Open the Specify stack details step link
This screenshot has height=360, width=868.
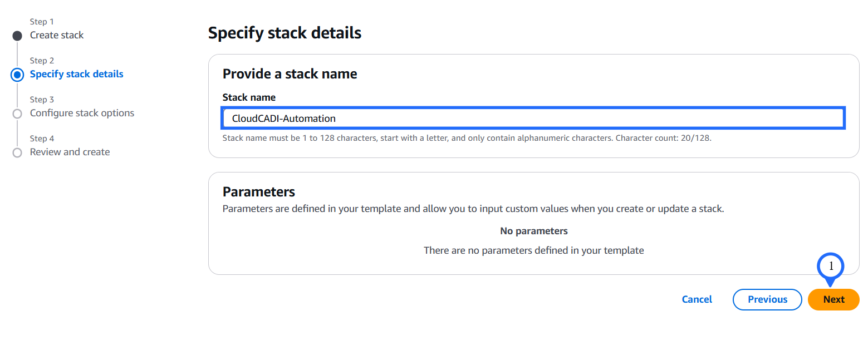pyautogui.click(x=76, y=74)
